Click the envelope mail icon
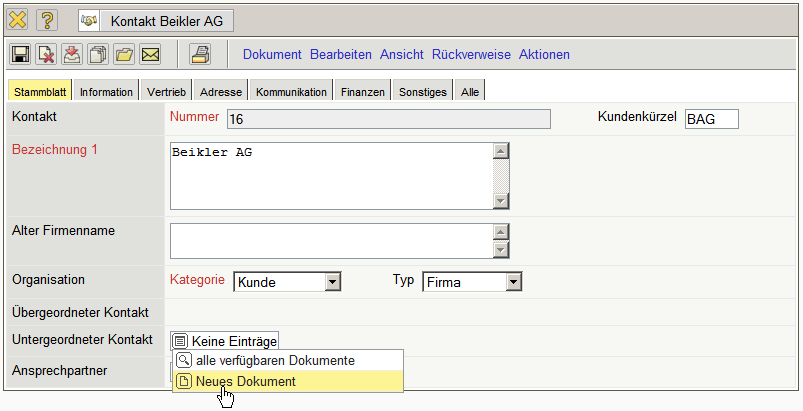This screenshot has width=803, height=411. click(x=150, y=54)
